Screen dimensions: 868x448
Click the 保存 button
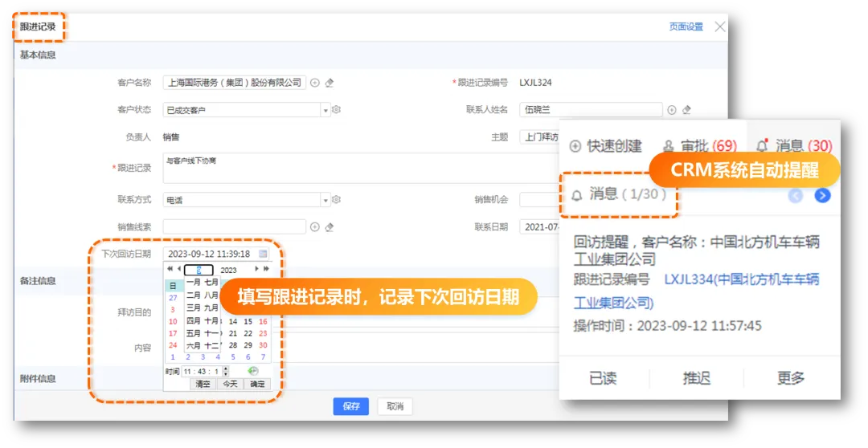[350, 406]
